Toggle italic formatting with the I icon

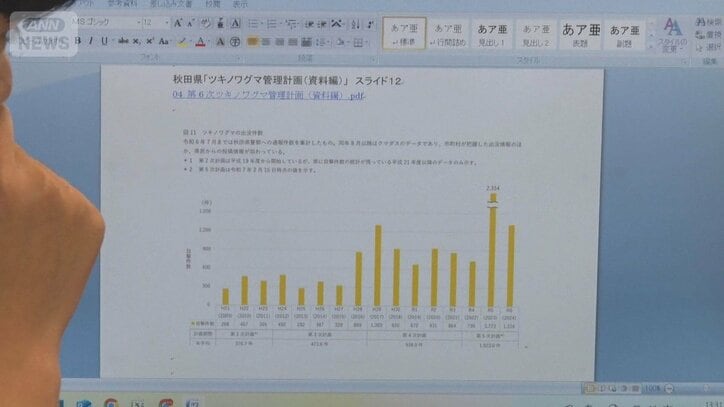pyautogui.click(x=91, y=41)
